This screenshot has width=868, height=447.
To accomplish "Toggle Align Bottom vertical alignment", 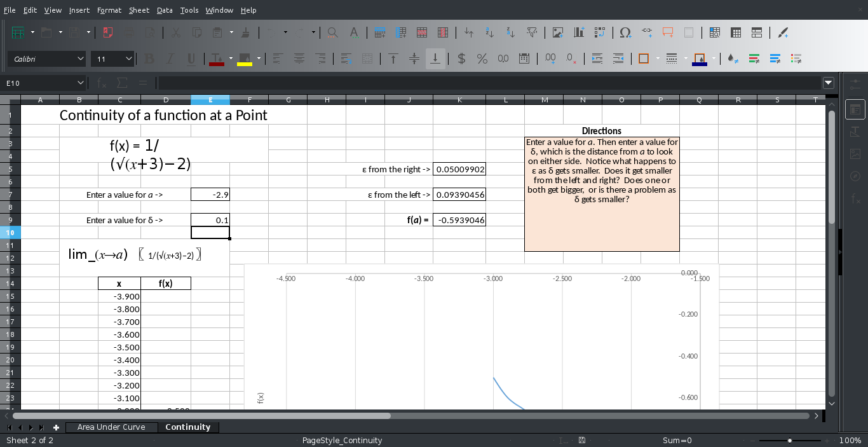I will coord(435,59).
